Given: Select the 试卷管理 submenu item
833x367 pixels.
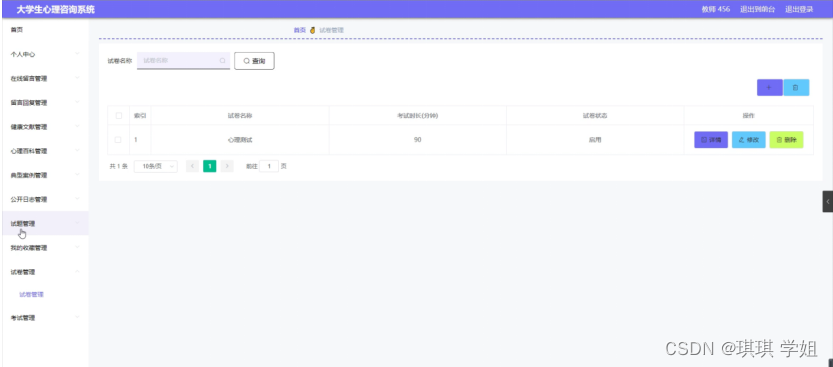Looking at the screenshot, I should point(31,294).
